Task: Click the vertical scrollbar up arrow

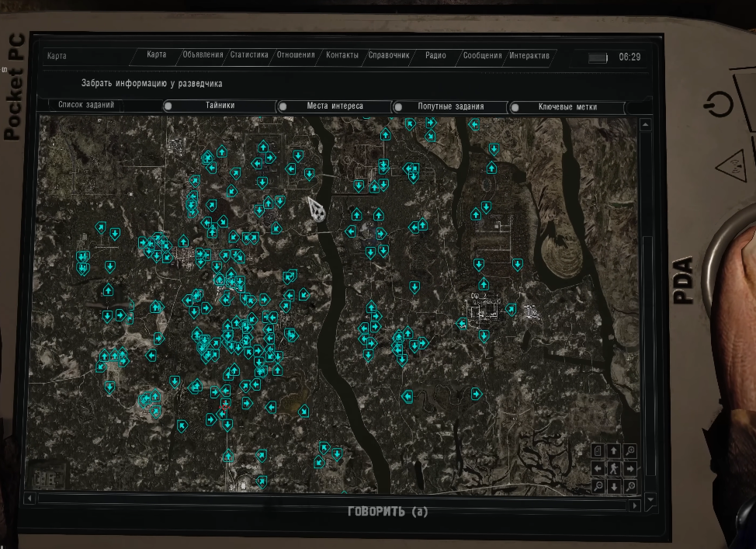Action: (x=646, y=125)
